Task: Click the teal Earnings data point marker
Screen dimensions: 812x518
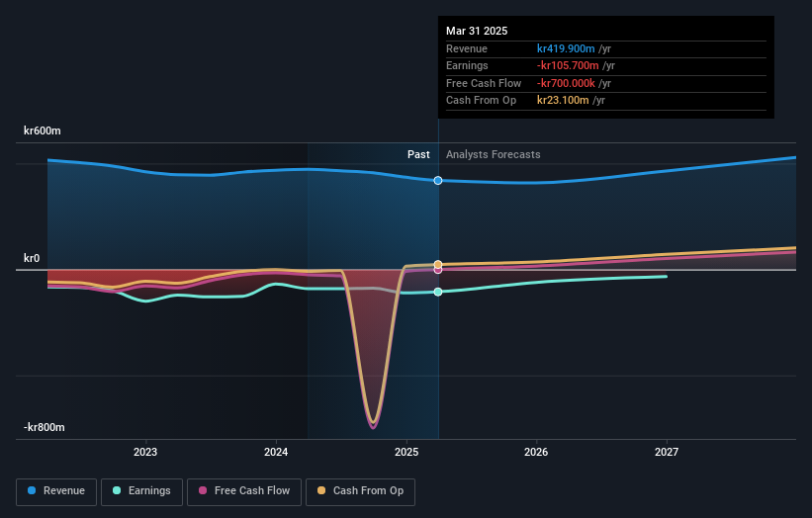Action: tap(438, 292)
